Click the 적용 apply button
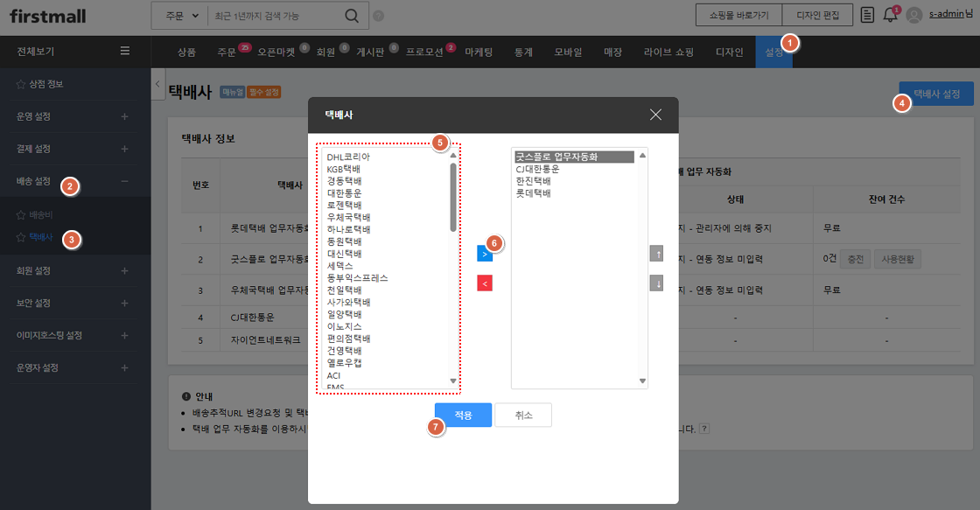Screen dimensions: 980x510 (x=463, y=415)
